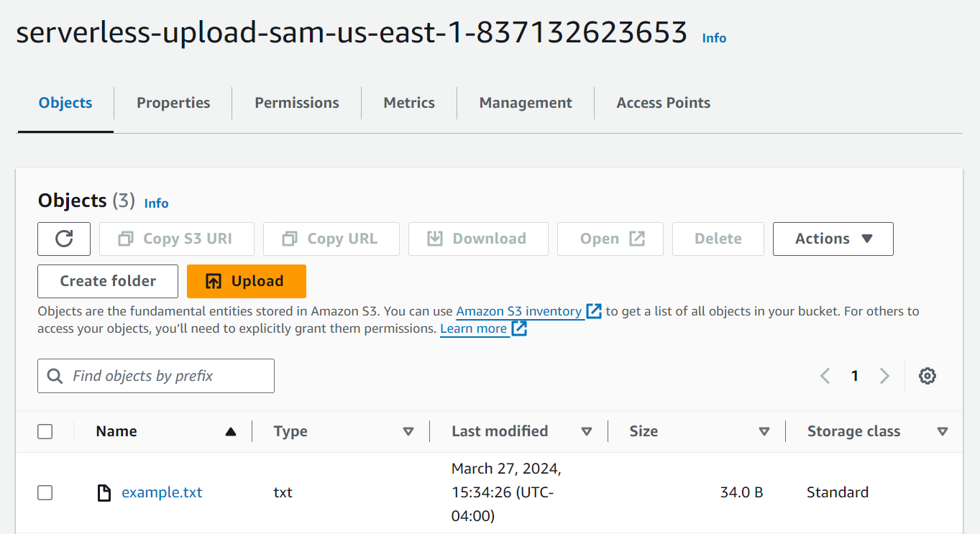This screenshot has width=980, height=534.
Task: Select all objects checkbox
Action: click(x=45, y=432)
